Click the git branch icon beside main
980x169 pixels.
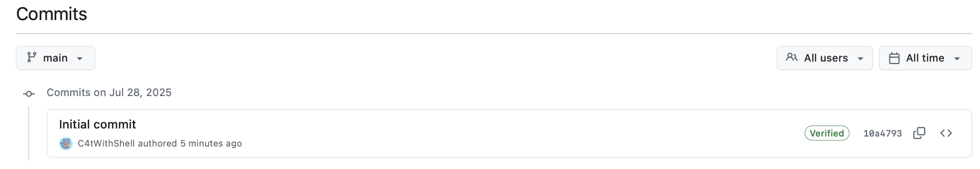pyautogui.click(x=32, y=58)
